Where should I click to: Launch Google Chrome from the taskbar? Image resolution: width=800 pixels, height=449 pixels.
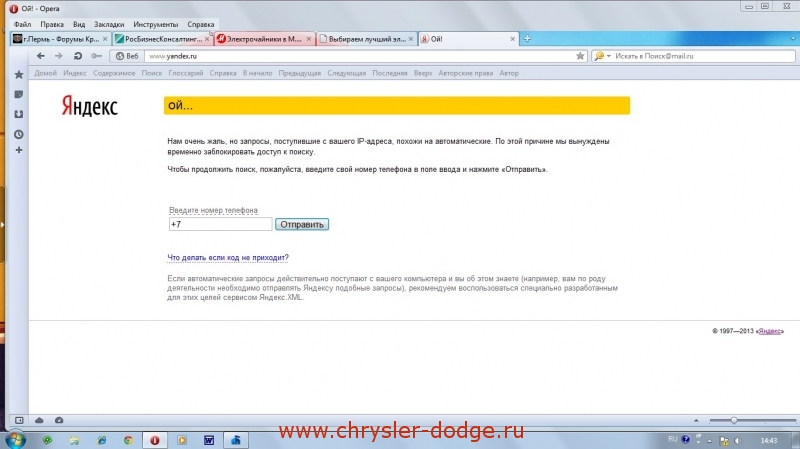click(x=128, y=440)
